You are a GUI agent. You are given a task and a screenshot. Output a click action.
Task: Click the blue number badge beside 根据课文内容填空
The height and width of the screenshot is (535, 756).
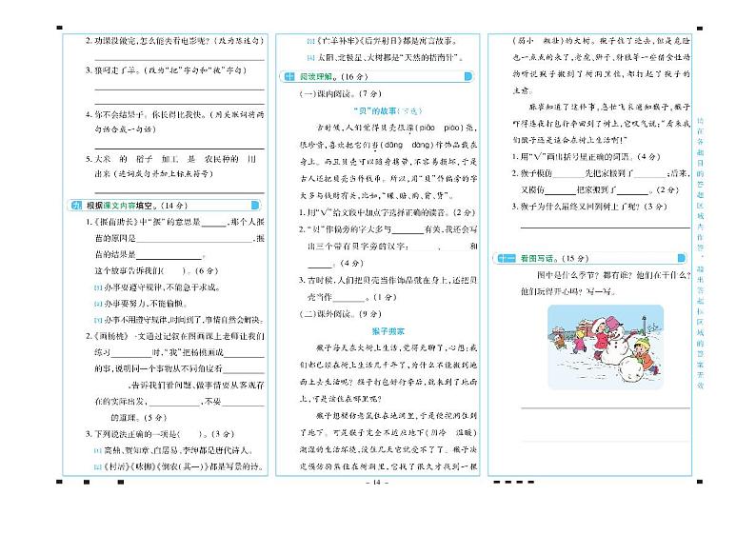(x=76, y=206)
